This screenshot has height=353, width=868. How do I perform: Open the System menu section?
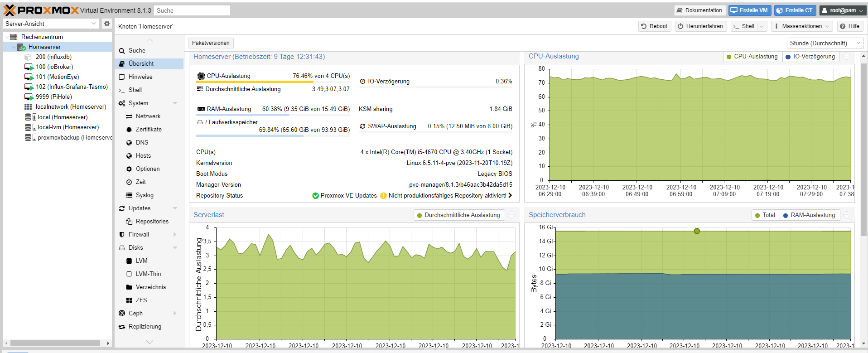[138, 103]
